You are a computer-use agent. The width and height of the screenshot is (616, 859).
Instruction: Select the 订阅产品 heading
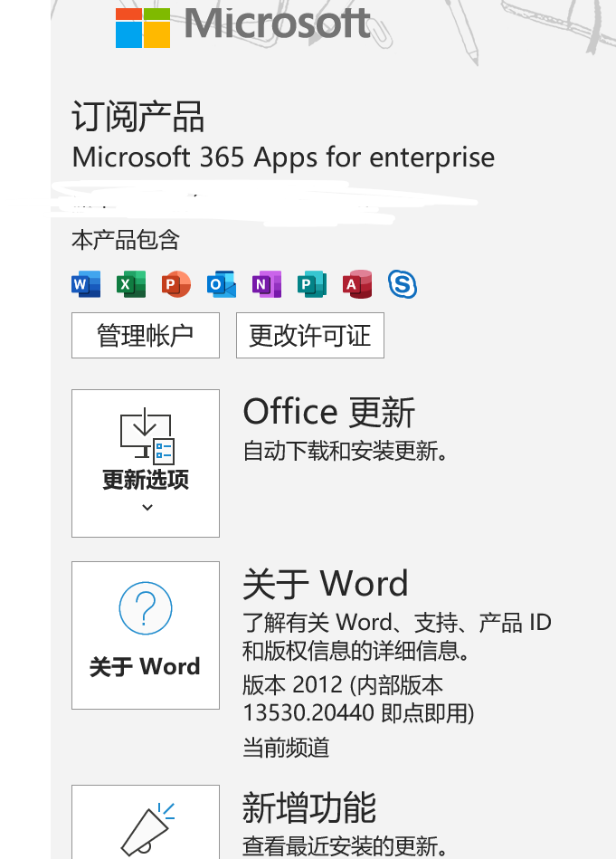(138, 117)
